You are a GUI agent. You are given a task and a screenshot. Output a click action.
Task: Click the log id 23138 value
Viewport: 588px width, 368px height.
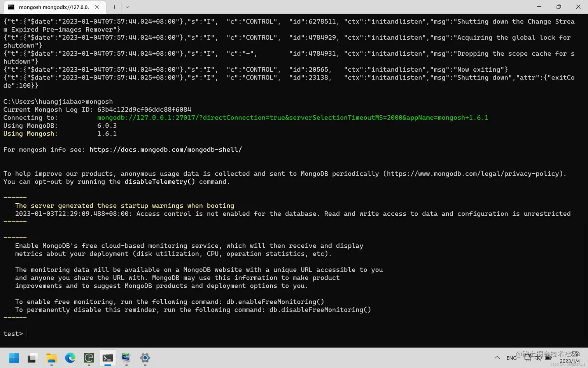[318, 78]
